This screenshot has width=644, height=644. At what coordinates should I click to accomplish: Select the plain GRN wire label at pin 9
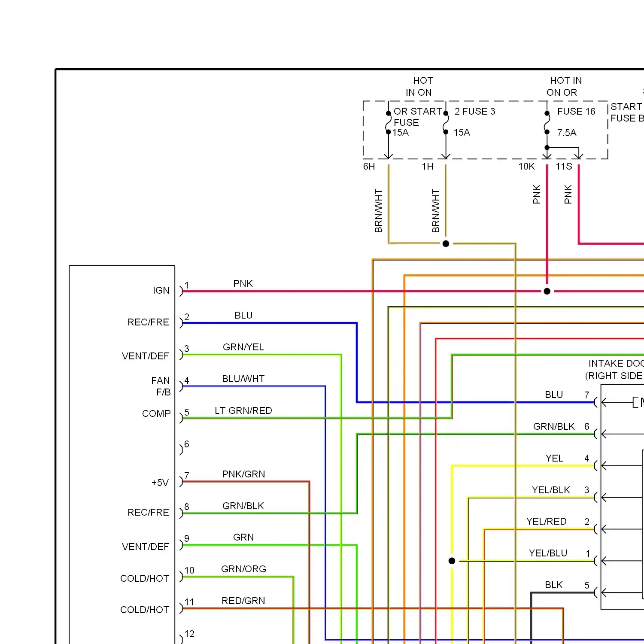point(243,538)
